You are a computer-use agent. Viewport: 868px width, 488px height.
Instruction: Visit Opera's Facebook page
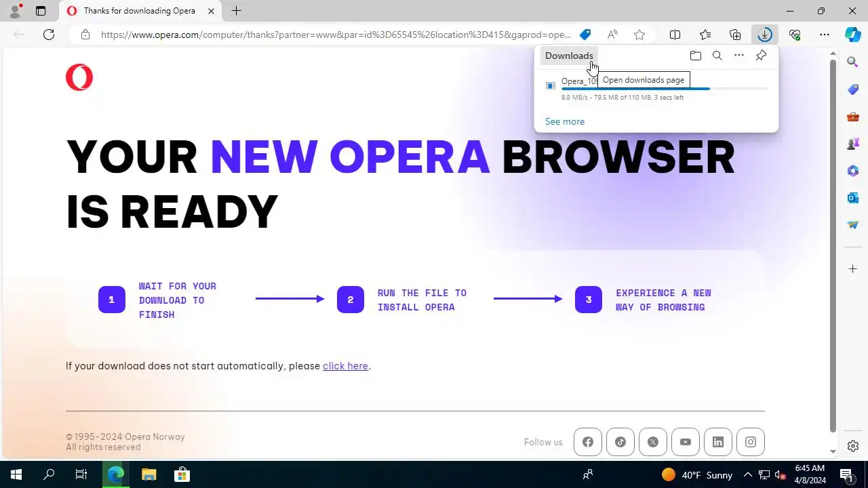[x=588, y=442]
